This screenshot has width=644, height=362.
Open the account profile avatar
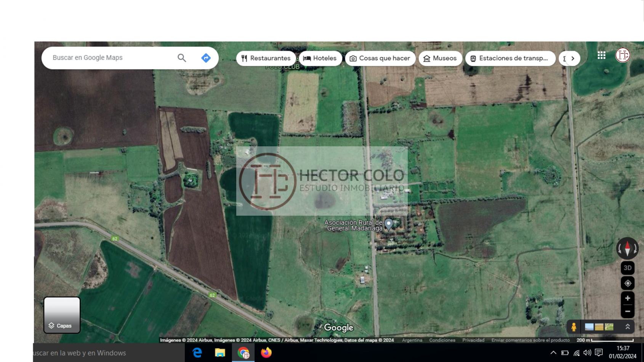point(623,55)
